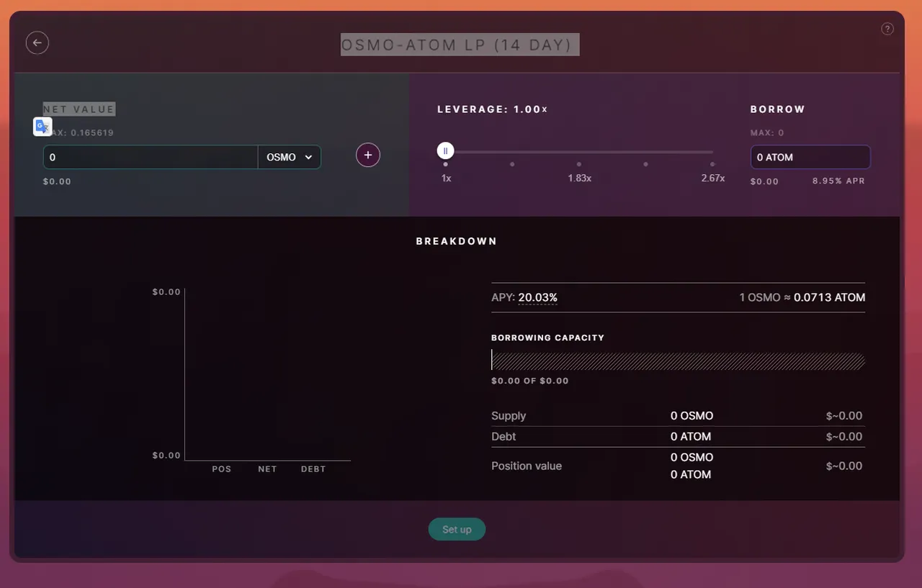The height and width of the screenshot is (588, 922).
Task: Click the Google Translate overlay icon
Action: coord(42,127)
